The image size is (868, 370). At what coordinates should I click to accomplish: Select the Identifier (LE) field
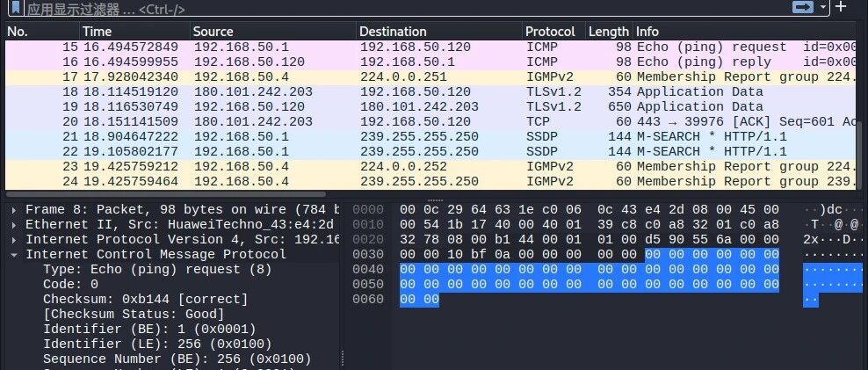(157, 345)
